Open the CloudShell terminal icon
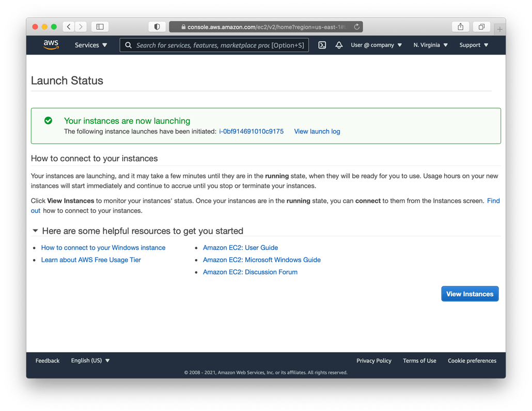The width and height of the screenshot is (532, 411). (x=322, y=45)
